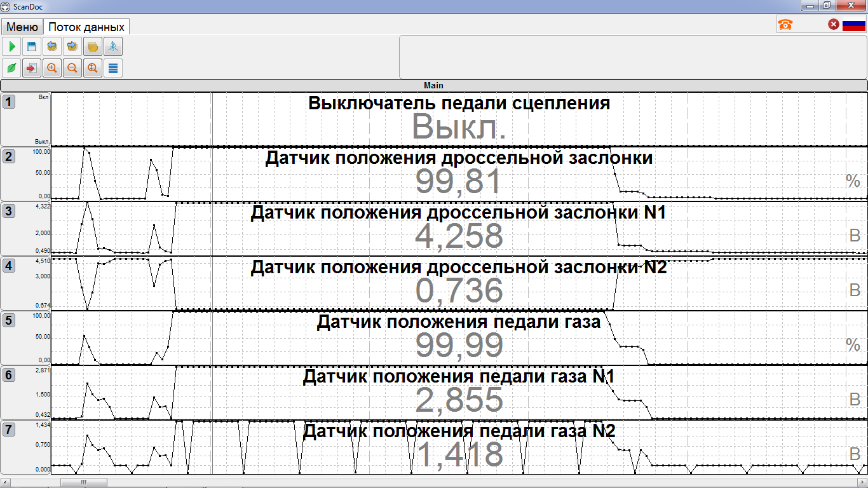Screen dimensions: 868x488
Task: Click the blue horizontal lines list icon
Action: [x=113, y=68]
